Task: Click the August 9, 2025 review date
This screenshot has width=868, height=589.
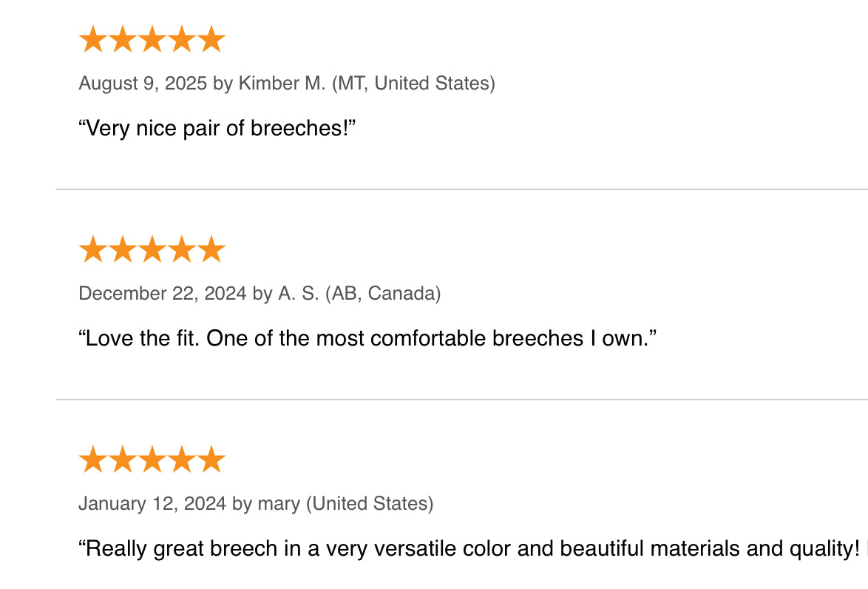Action: [x=143, y=84]
